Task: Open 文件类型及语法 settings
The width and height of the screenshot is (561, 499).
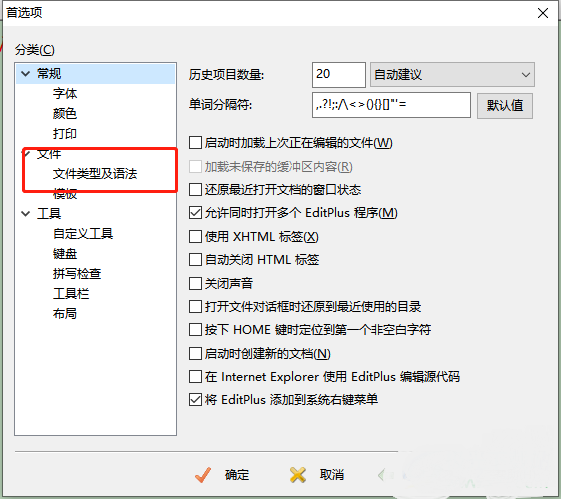Action: click(x=95, y=174)
